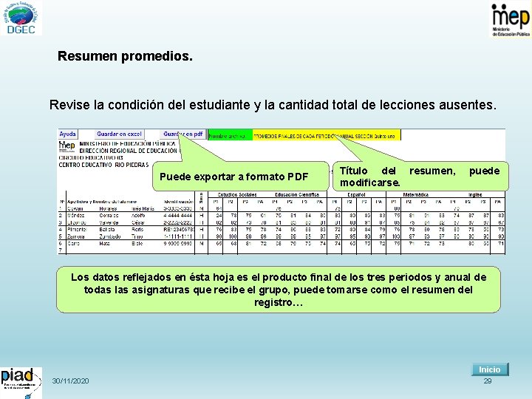Select the 'Identificación' column header
Screen dimensions: 532x399
(x=179, y=202)
